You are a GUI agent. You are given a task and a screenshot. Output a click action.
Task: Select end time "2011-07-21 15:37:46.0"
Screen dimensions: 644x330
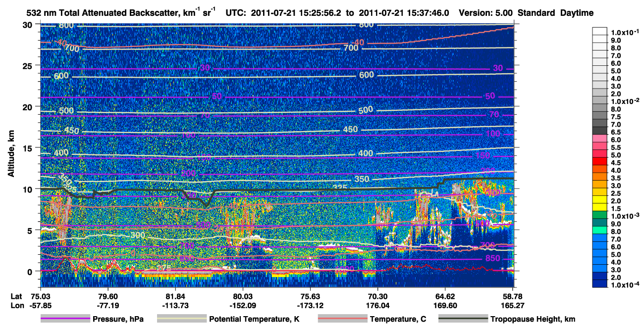[x=403, y=13]
